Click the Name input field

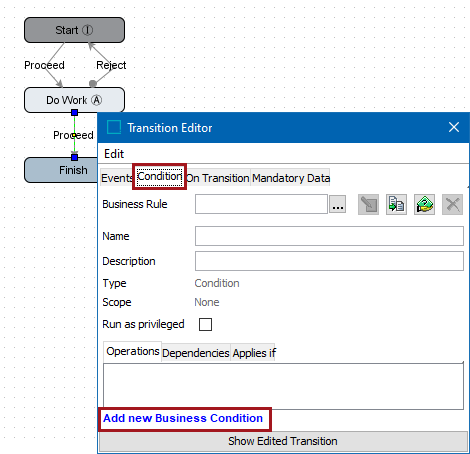(x=329, y=236)
